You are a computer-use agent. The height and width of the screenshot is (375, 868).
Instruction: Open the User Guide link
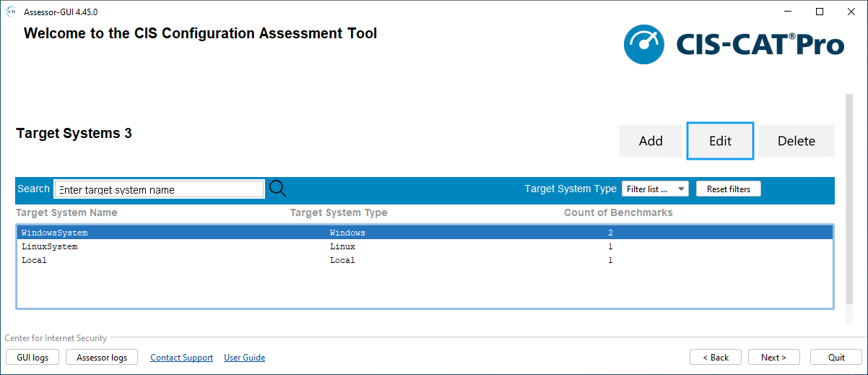tap(244, 358)
